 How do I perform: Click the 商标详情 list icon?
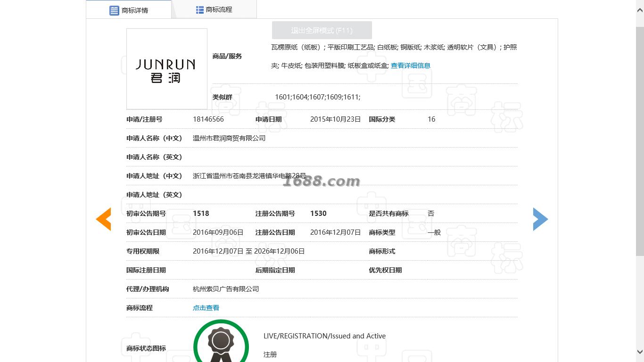[114, 10]
